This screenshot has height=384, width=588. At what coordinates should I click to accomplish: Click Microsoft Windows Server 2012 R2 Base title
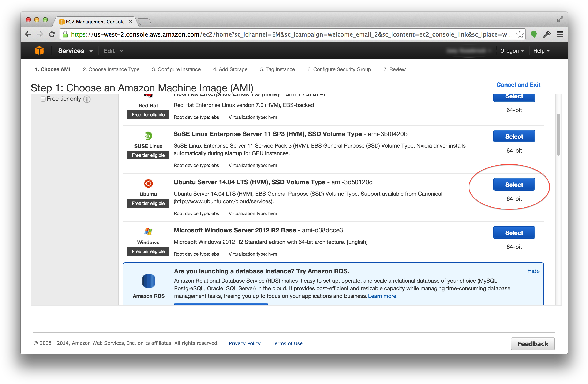(235, 230)
